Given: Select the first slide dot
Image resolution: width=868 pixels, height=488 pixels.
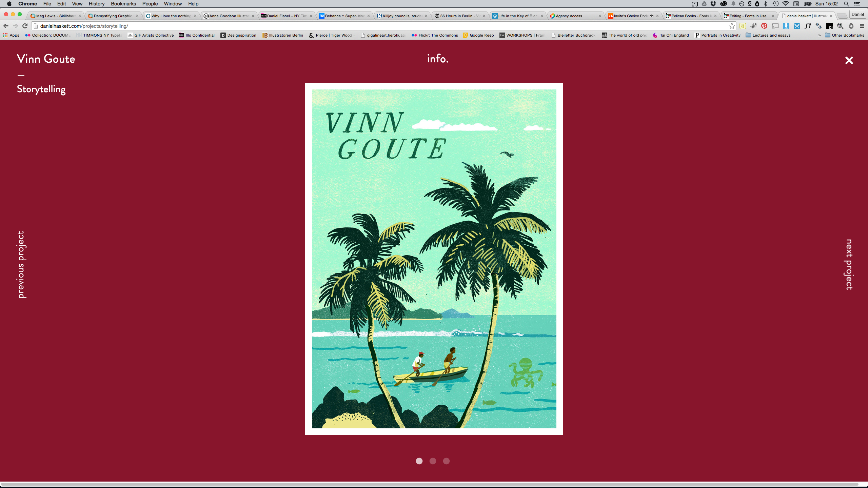Looking at the screenshot, I should 419,461.
